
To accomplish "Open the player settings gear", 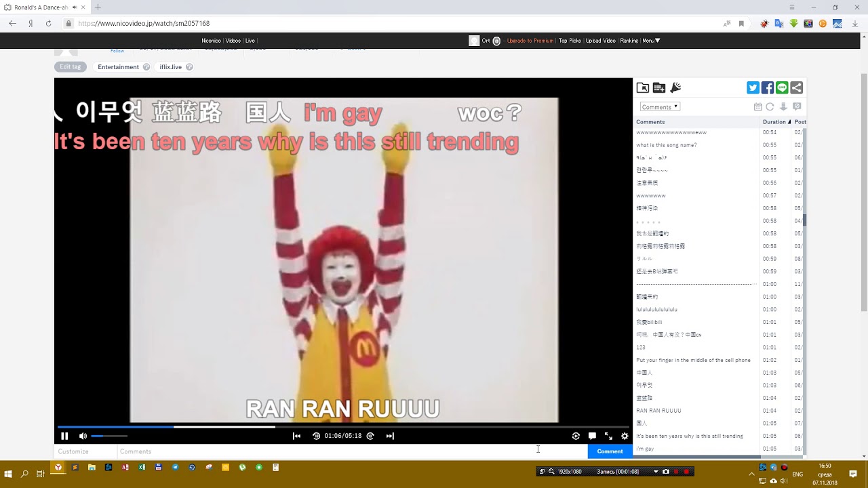I will pos(625,436).
